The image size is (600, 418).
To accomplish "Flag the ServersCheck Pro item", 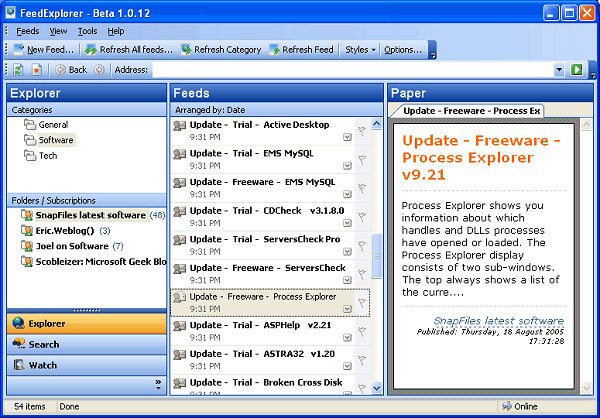I will click(362, 246).
